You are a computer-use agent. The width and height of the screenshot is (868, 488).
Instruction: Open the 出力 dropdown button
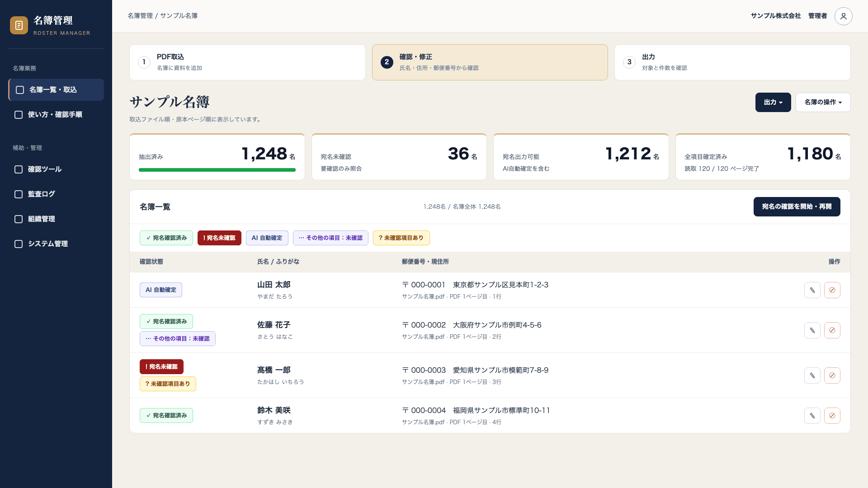tap(773, 102)
